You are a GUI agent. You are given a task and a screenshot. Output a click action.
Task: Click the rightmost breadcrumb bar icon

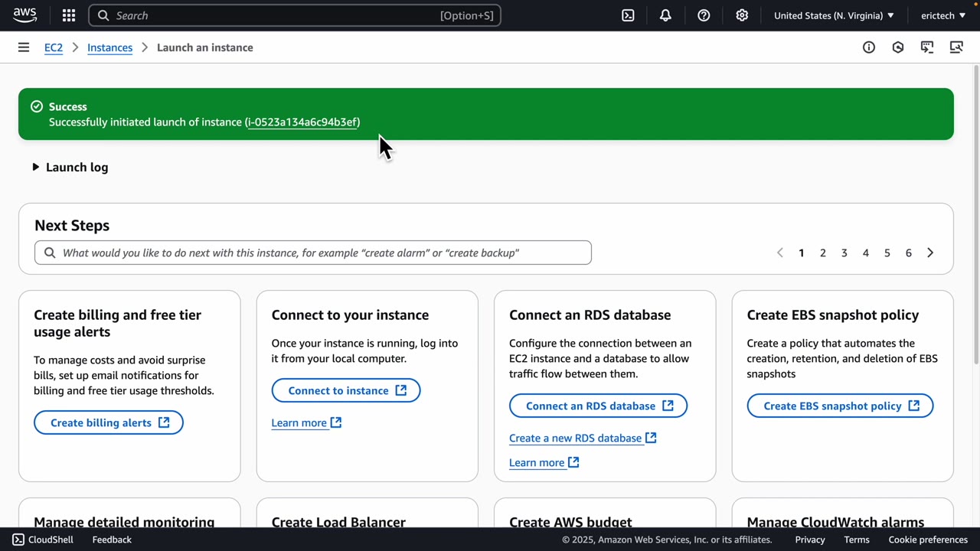pyautogui.click(x=956, y=47)
